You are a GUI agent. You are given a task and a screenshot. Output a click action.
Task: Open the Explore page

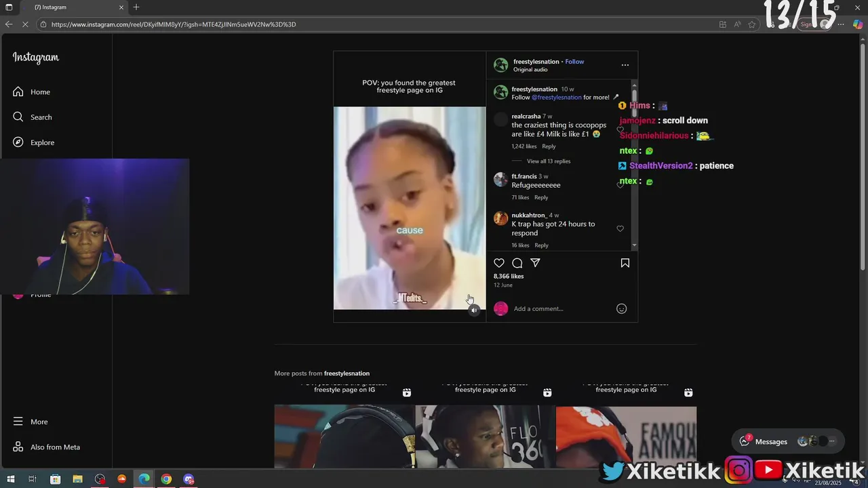pos(33,142)
